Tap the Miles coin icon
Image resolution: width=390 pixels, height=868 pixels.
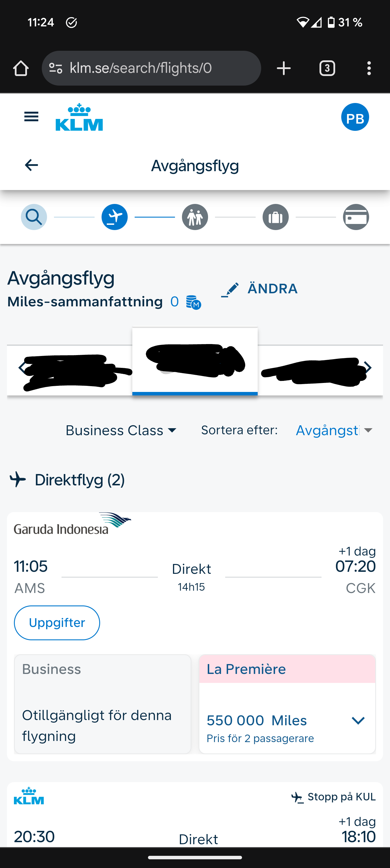coord(194,302)
